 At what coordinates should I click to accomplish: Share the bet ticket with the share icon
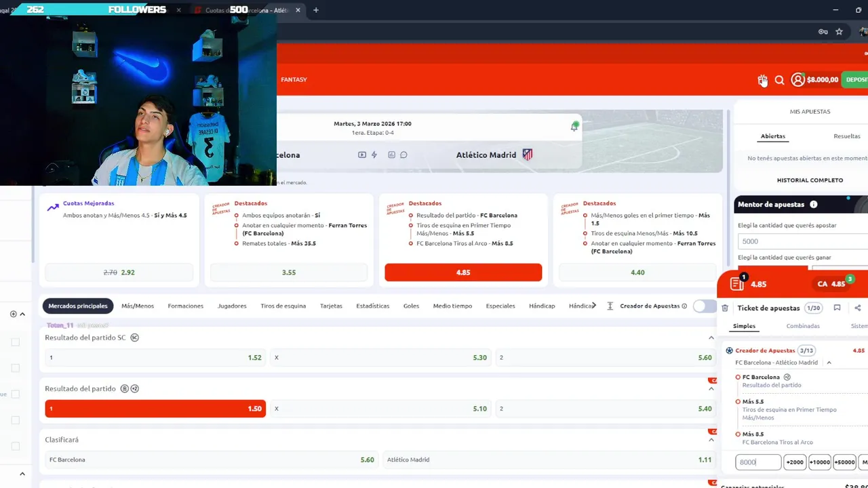(858, 308)
